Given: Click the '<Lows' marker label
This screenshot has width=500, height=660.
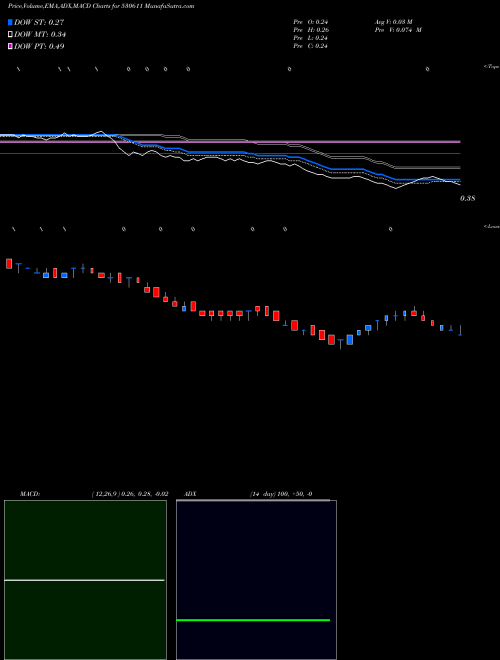Looking at the screenshot, I should pyautogui.click(x=492, y=227).
